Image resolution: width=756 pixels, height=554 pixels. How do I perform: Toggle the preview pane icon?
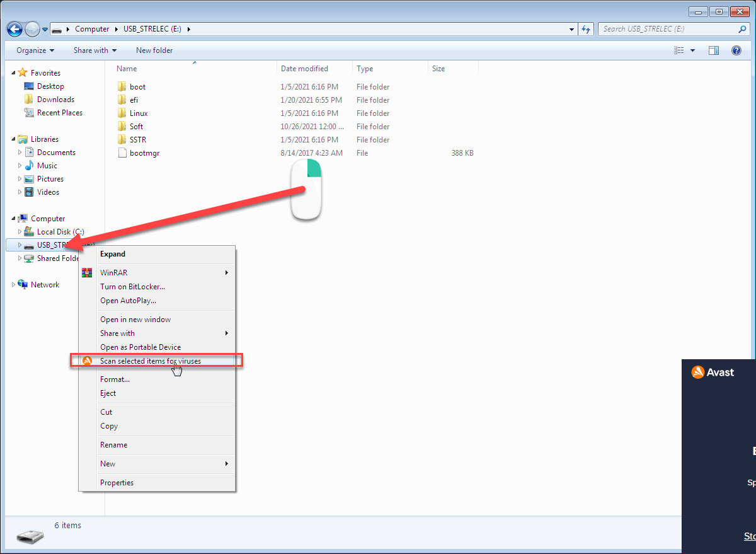(714, 50)
